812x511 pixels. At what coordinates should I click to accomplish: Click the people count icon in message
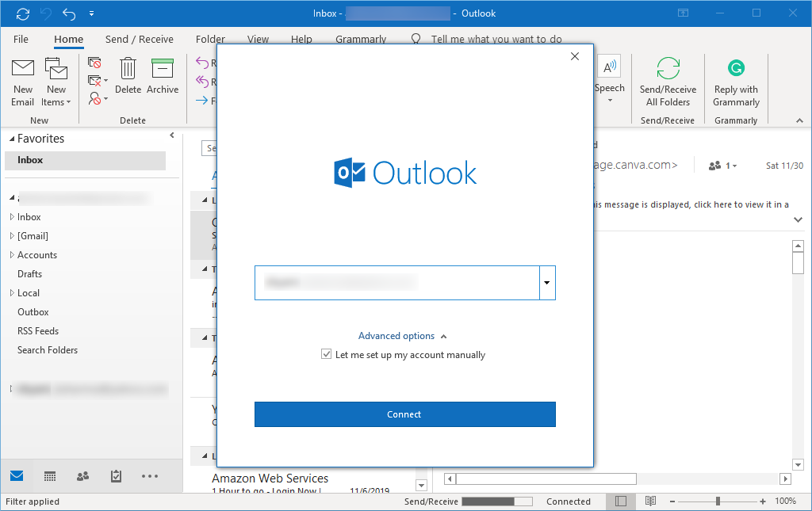click(x=715, y=166)
